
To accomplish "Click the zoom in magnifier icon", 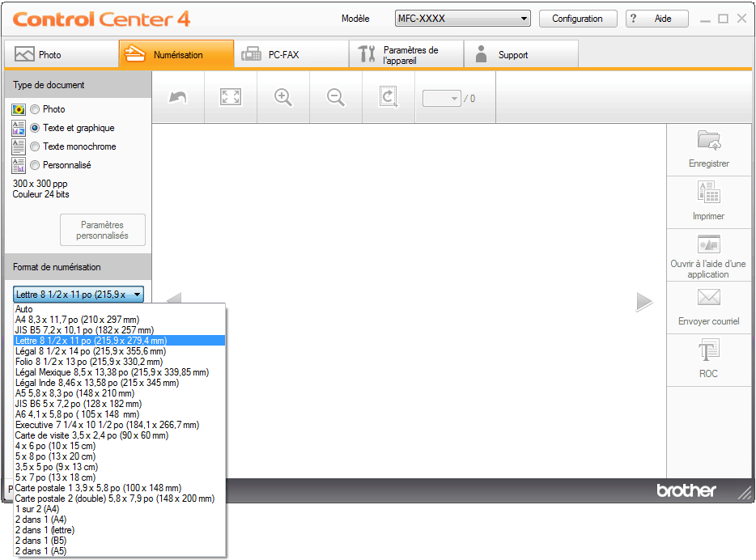I will click(283, 97).
